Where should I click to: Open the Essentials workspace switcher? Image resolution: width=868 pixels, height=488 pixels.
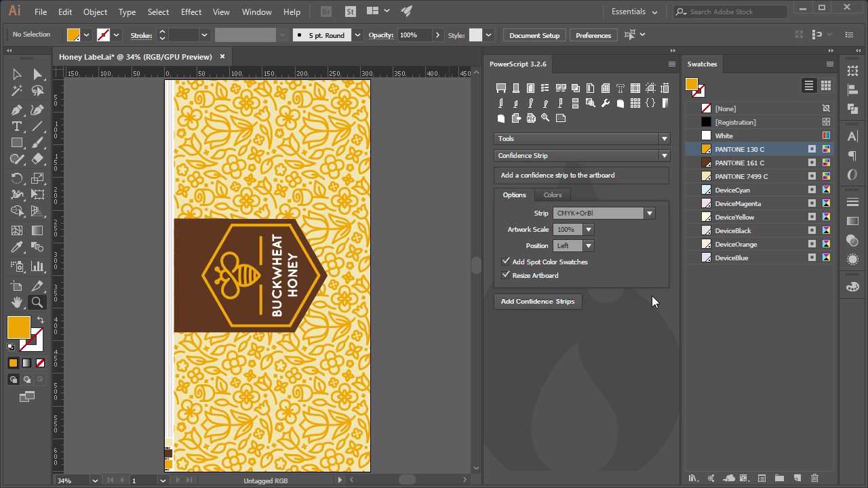(634, 12)
